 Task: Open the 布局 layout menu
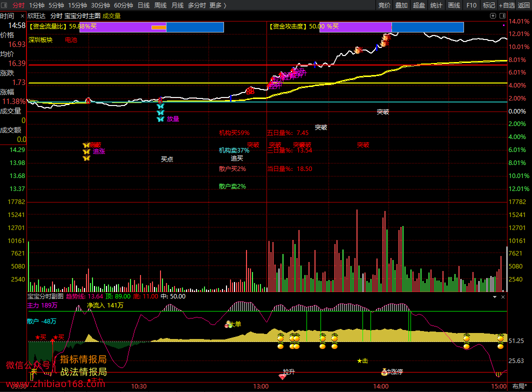pos(519,386)
